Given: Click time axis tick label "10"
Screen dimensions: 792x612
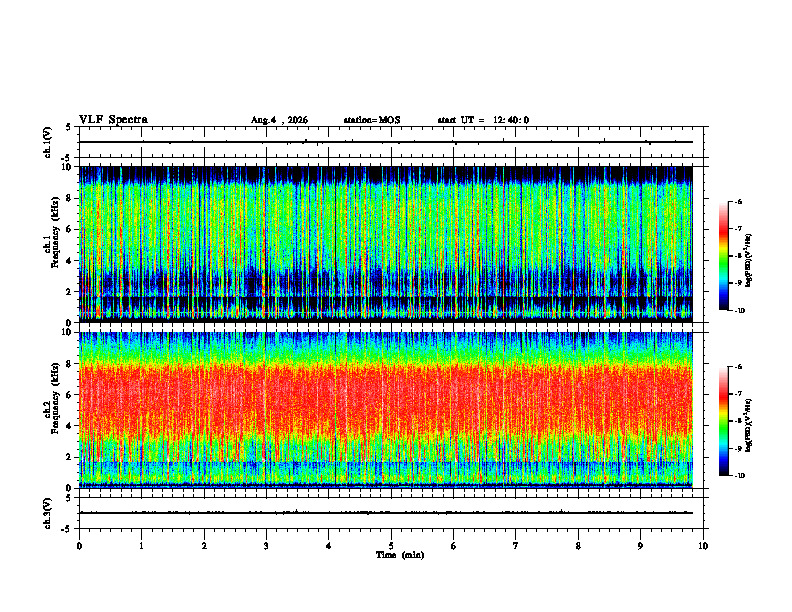Looking at the screenshot, I should tap(703, 546).
